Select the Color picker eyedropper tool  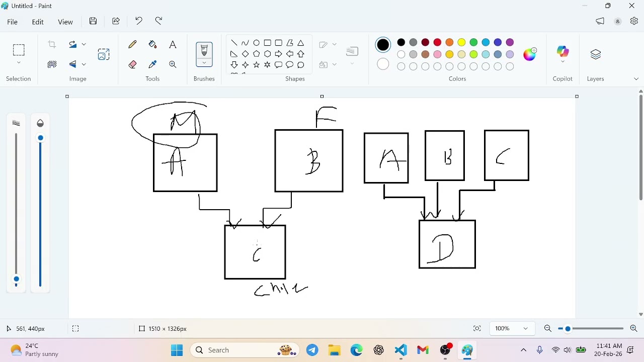(x=153, y=64)
